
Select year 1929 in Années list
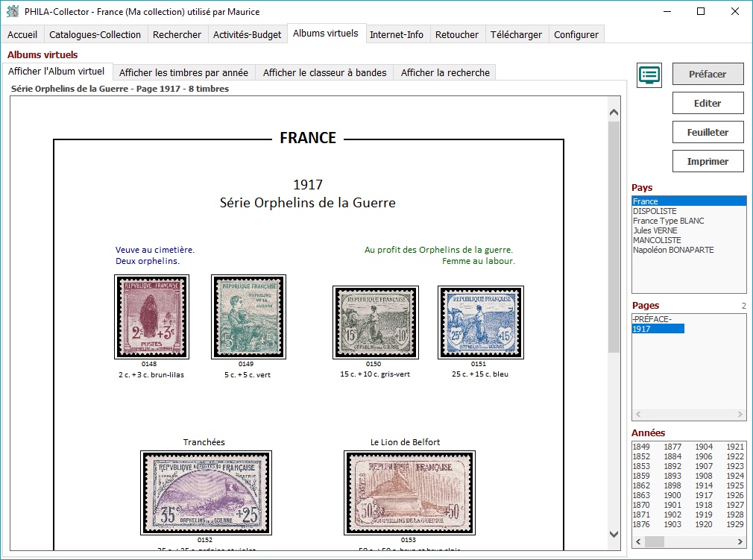point(735,524)
